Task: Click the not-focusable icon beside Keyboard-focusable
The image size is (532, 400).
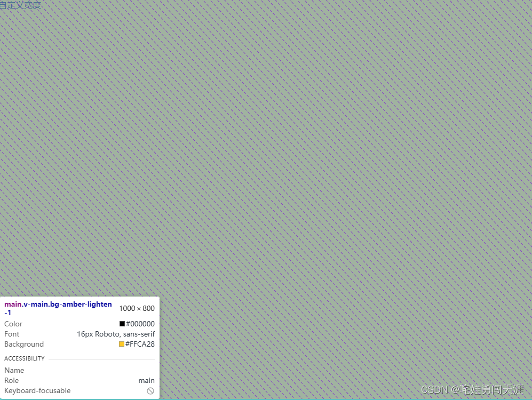Action: pyautogui.click(x=150, y=391)
